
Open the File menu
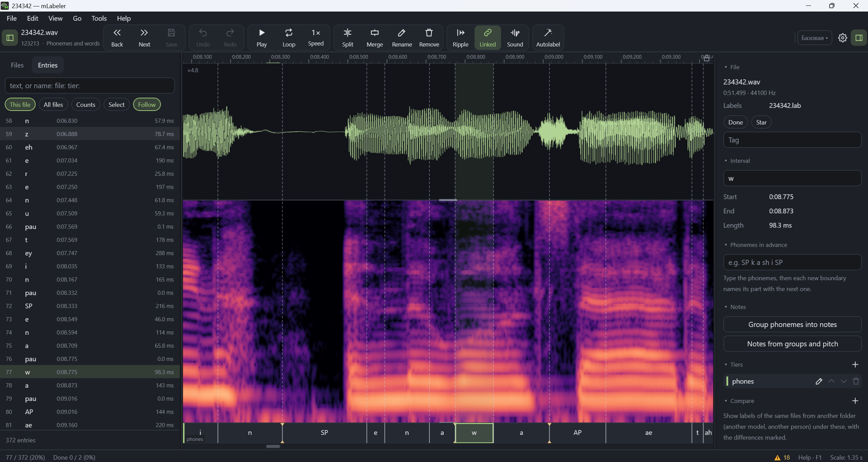pyautogui.click(x=12, y=18)
